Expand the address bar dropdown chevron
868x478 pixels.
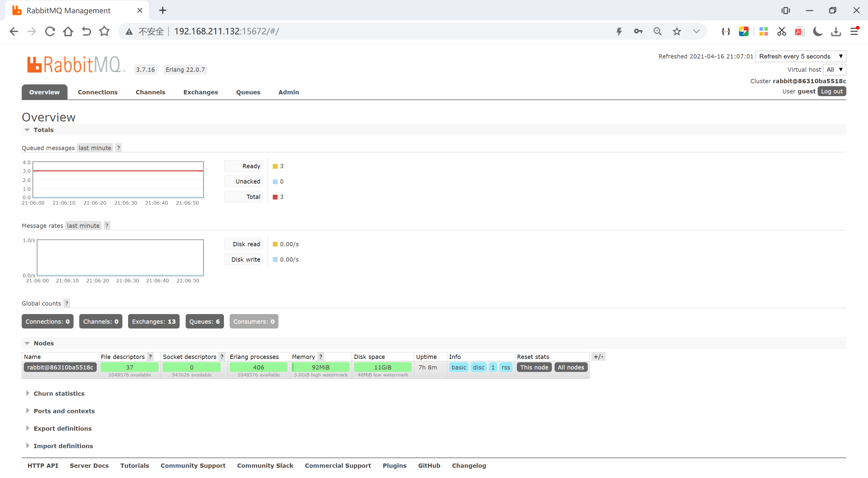[696, 31]
